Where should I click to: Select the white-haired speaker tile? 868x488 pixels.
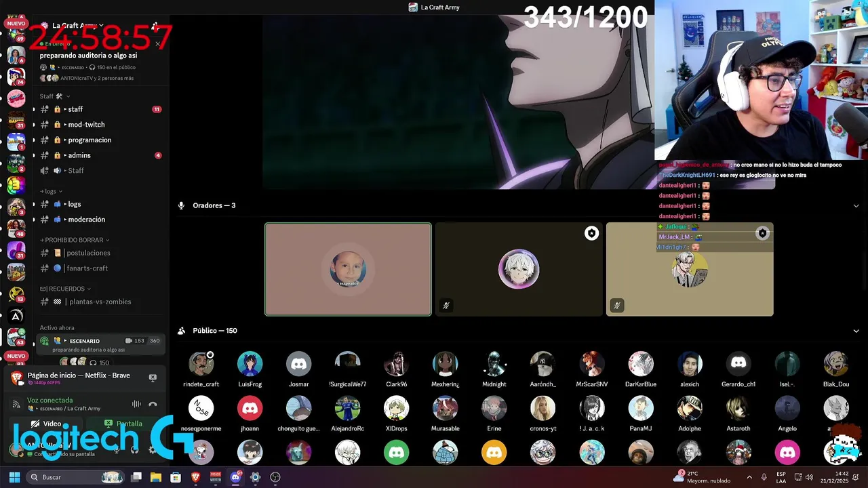[x=519, y=269]
